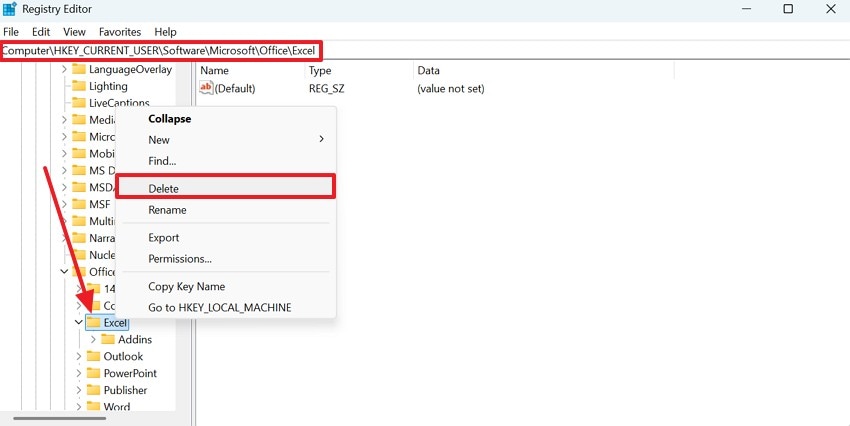Click the LanguageOverlay folder icon
The height and width of the screenshot is (426, 850).
[x=79, y=69]
